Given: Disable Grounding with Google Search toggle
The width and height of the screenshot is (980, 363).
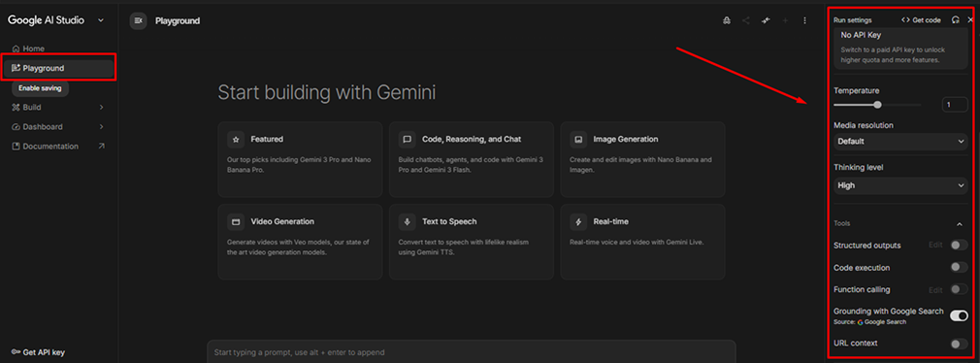Looking at the screenshot, I should click(959, 315).
